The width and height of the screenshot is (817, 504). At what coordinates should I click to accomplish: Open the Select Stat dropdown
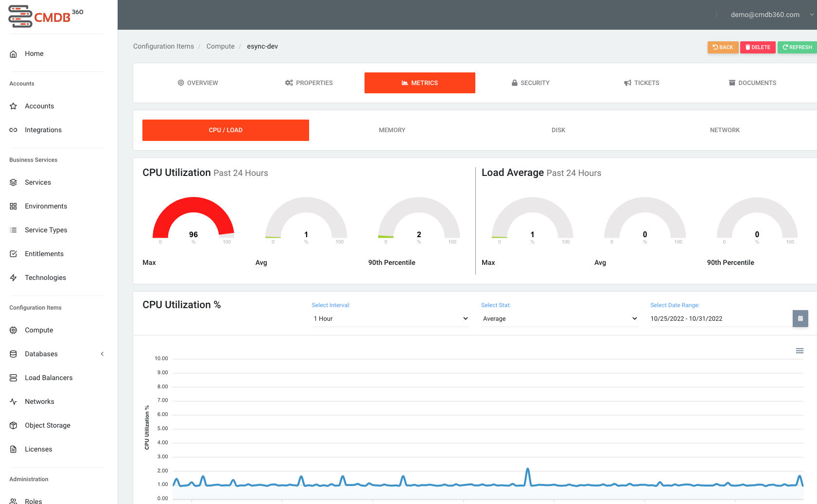click(559, 318)
